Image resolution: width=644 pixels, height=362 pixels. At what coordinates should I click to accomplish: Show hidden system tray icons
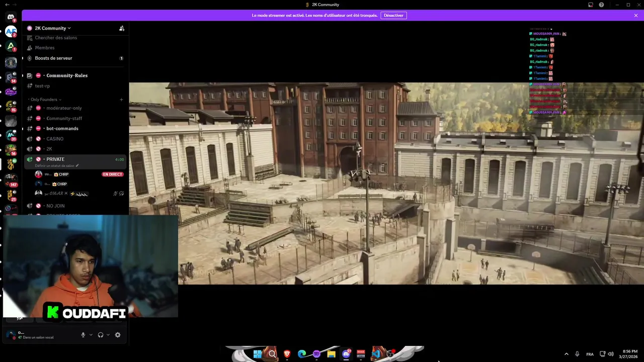tap(566, 354)
